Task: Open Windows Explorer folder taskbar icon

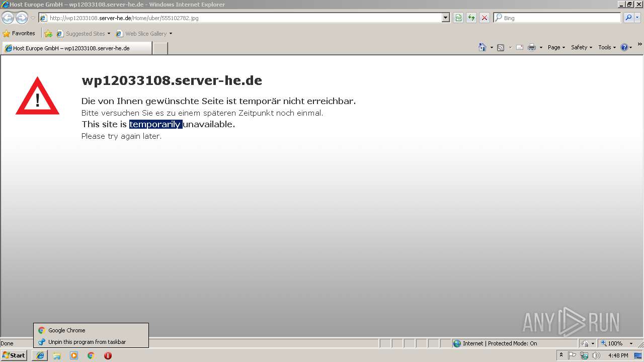Action: point(57,355)
